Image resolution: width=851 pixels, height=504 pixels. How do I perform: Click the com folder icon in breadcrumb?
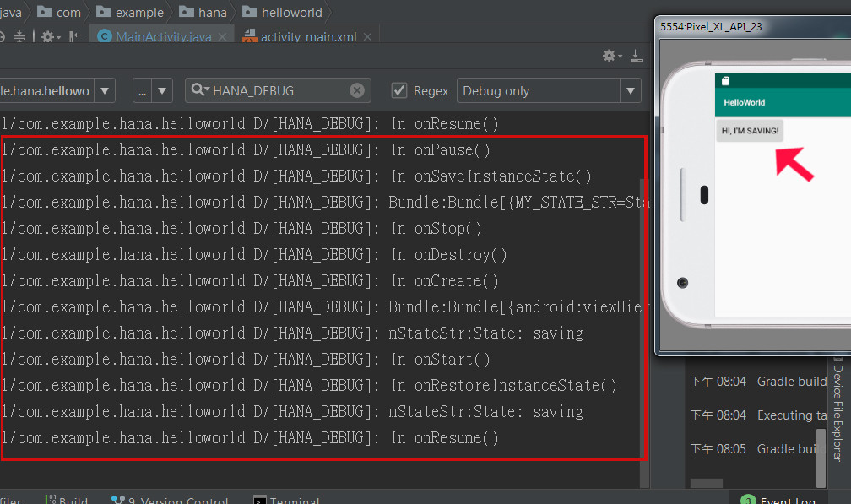45,11
